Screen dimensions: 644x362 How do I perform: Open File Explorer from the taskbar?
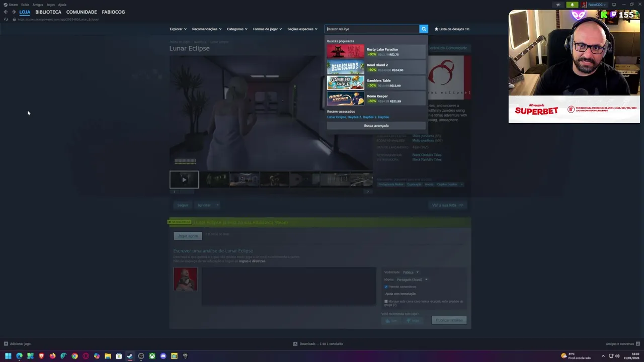click(x=108, y=356)
